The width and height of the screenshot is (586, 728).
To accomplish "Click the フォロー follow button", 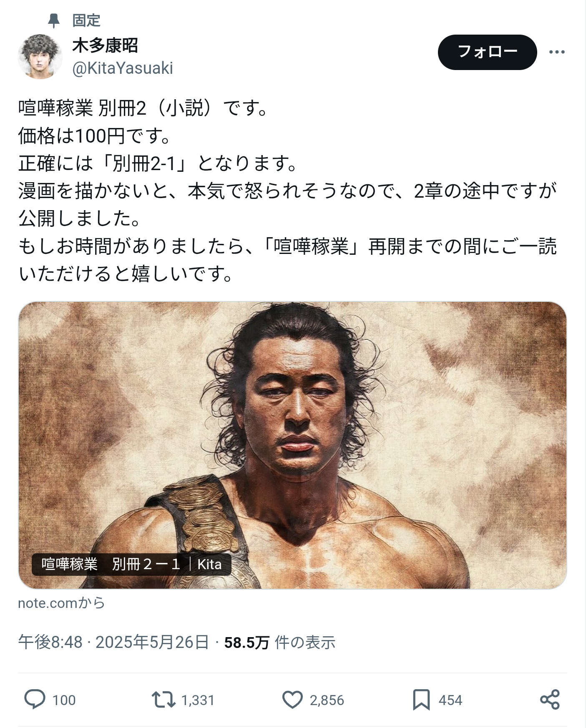I will pos(487,52).
